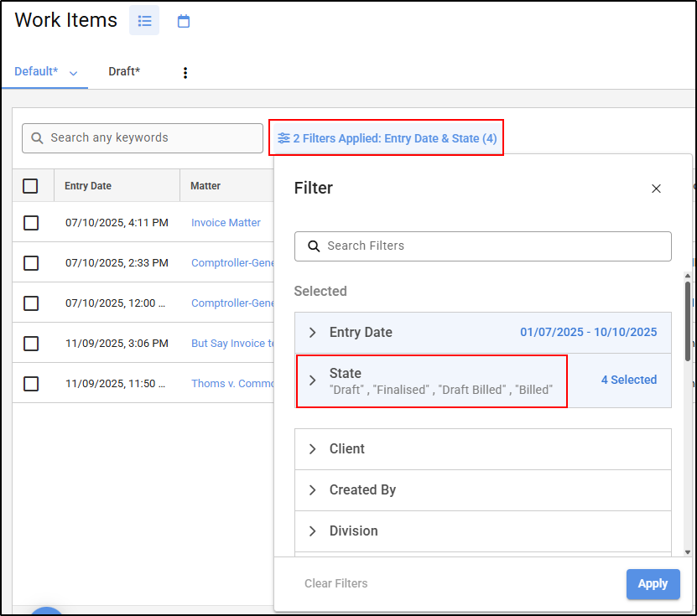
Task: Open the Default view dropdown arrow
Action: point(73,73)
